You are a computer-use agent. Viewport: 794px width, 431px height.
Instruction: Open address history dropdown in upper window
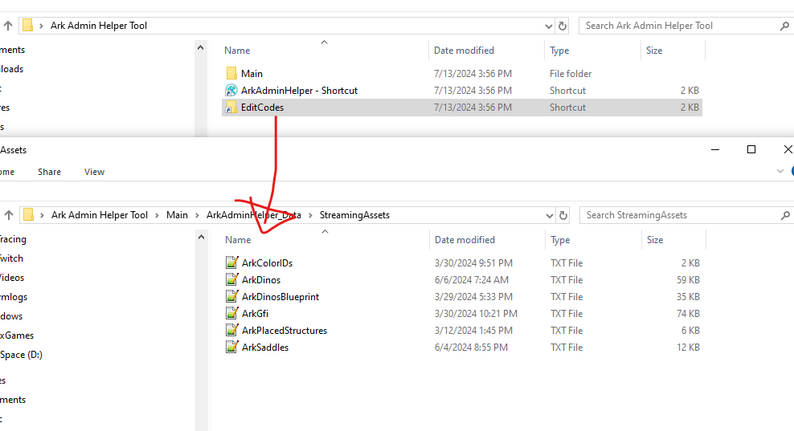click(548, 26)
